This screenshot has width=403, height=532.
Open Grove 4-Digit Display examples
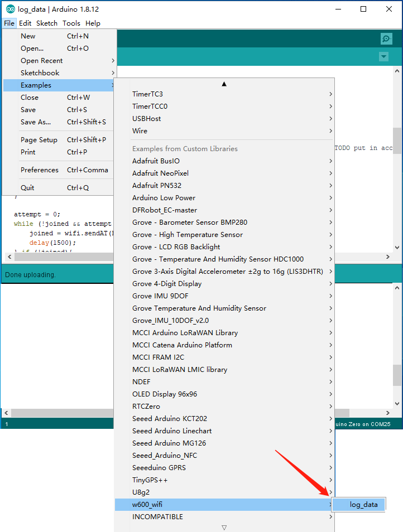[x=224, y=284]
